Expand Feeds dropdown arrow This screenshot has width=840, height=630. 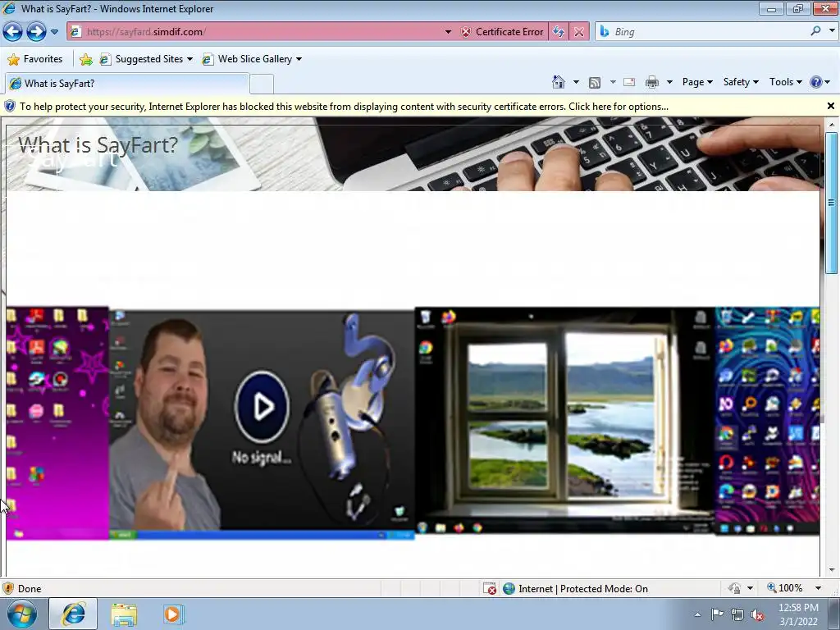point(613,82)
